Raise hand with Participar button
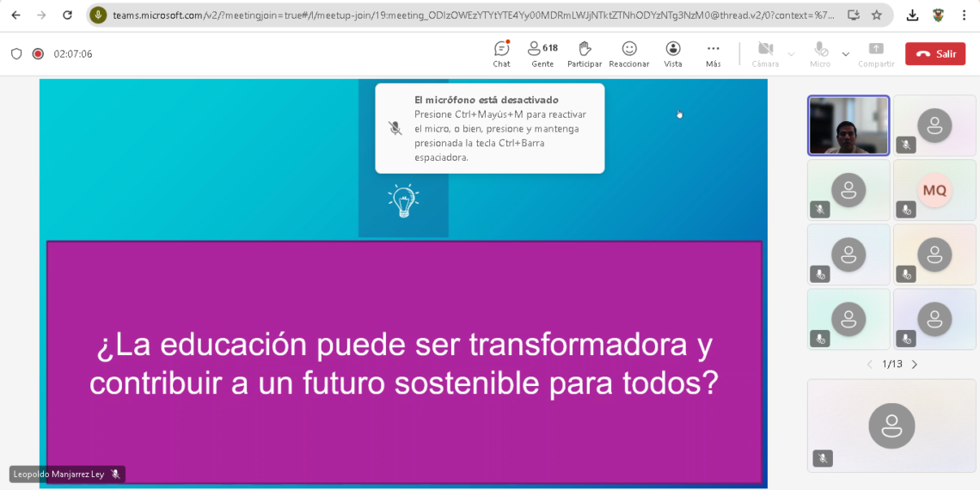The height and width of the screenshot is (490, 980). click(x=585, y=54)
